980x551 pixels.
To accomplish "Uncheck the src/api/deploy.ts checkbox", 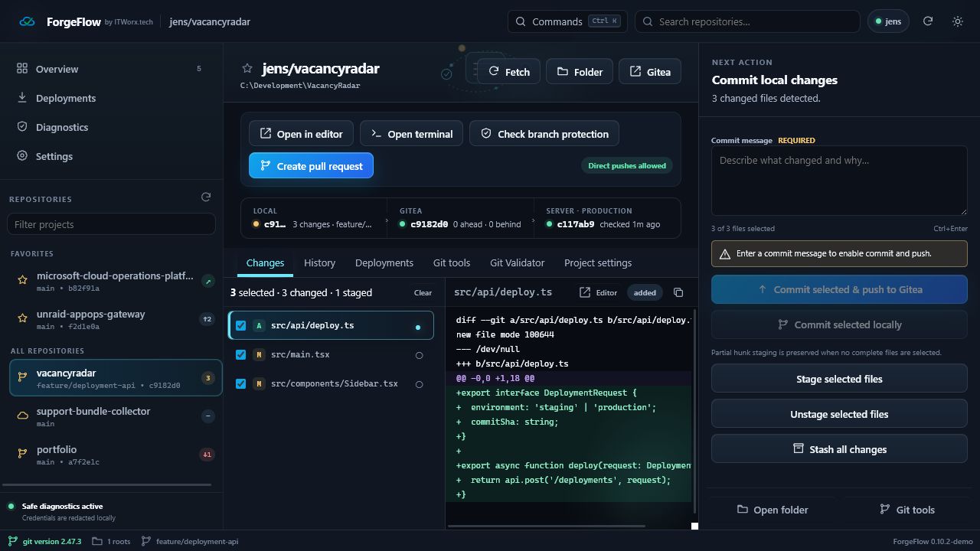I will click(x=241, y=325).
